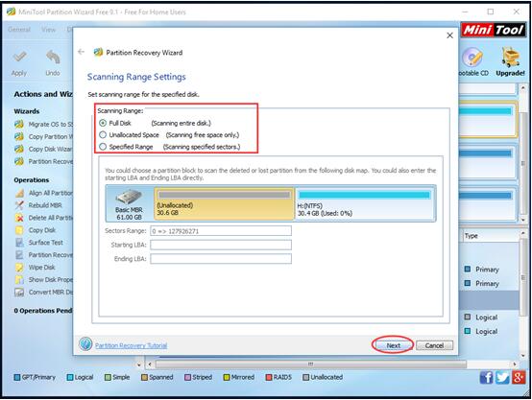Click the 0 Operations Pending text
The image size is (532, 400).
click(43, 311)
